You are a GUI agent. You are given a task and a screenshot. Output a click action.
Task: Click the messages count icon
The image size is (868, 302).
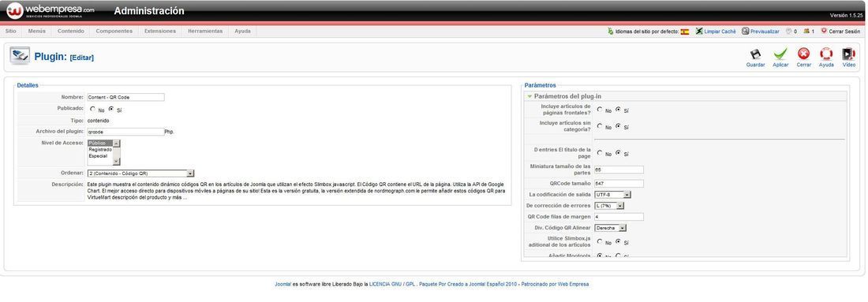coord(789,32)
